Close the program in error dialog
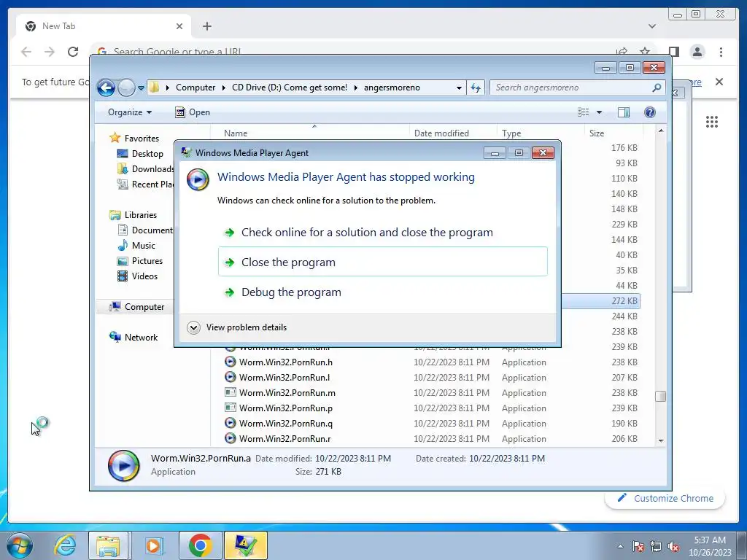Screen dimensions: 747x560 point(382,262)
